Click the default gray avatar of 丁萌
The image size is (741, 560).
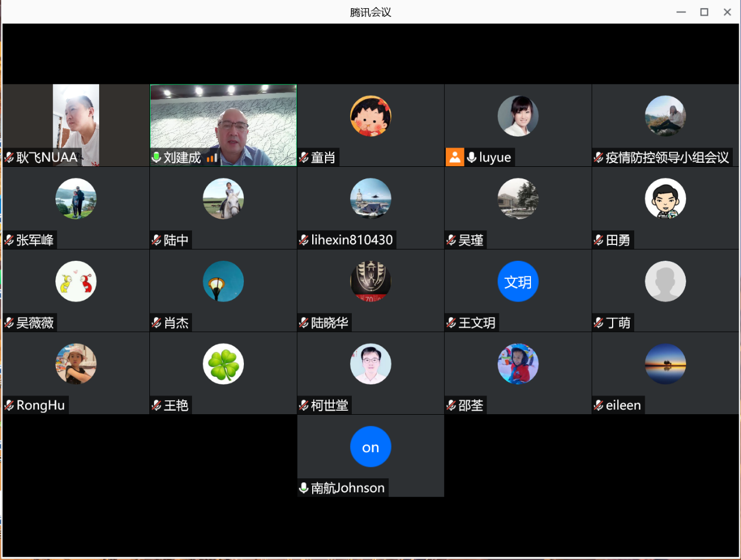665,282
